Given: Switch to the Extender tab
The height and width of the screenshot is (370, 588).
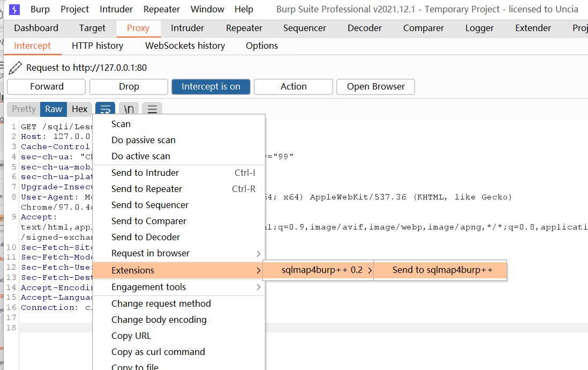Looking at the screenshot, I should pyautogui.click(x=533, y=28).
